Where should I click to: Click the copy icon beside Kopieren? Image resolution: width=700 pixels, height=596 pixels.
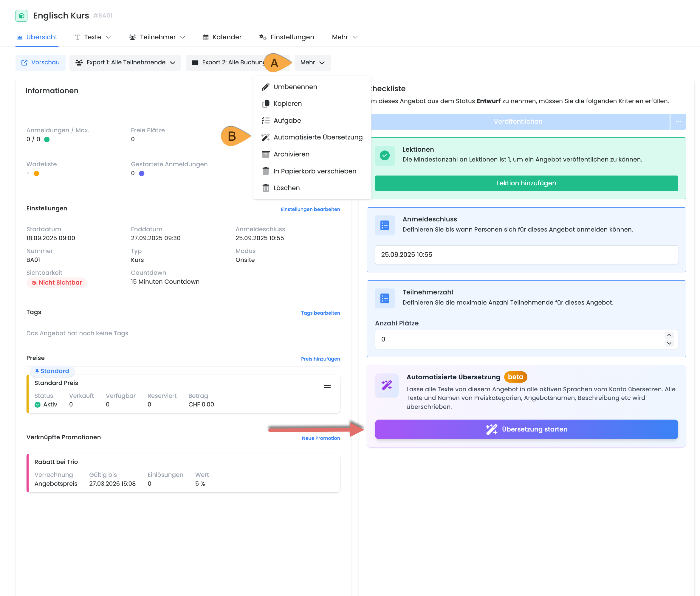click(x=266, y=104)
